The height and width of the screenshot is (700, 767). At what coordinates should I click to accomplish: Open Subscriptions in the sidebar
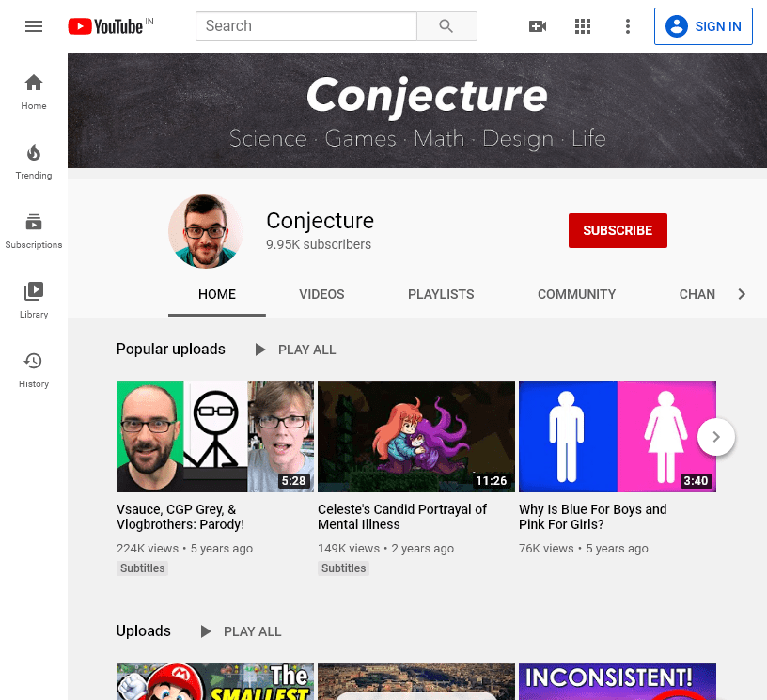click(x=34, y=231)
